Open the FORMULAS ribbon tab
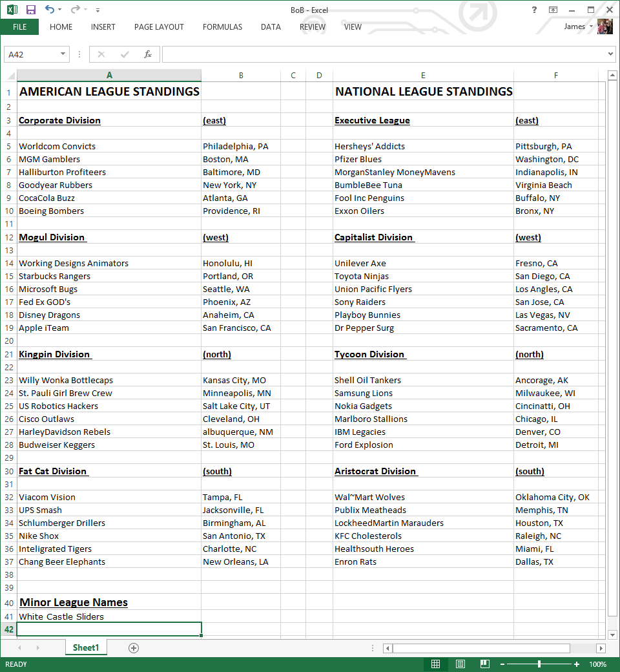Viewport: 620px width, 672px height. click(x=222, y=27)
